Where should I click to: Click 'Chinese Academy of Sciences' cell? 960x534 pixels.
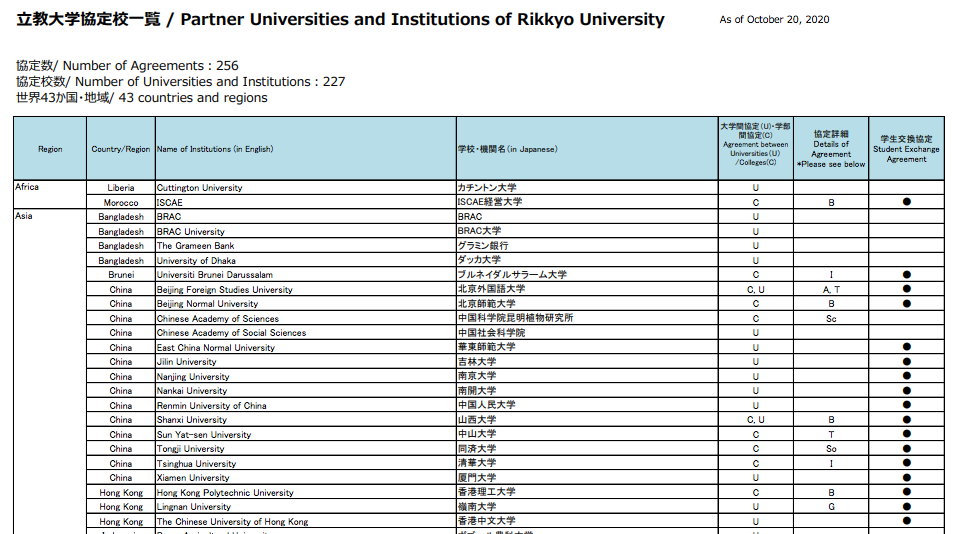click(306, 318)
